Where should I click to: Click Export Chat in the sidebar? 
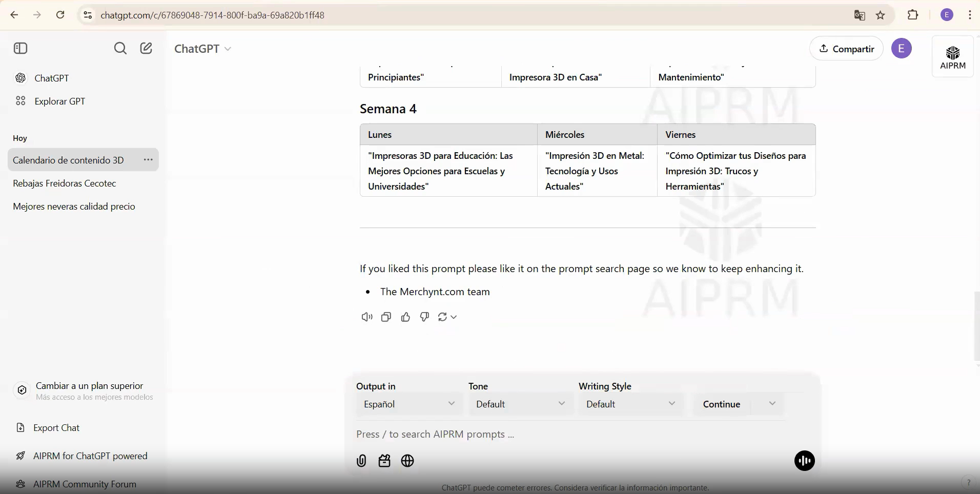56,427
